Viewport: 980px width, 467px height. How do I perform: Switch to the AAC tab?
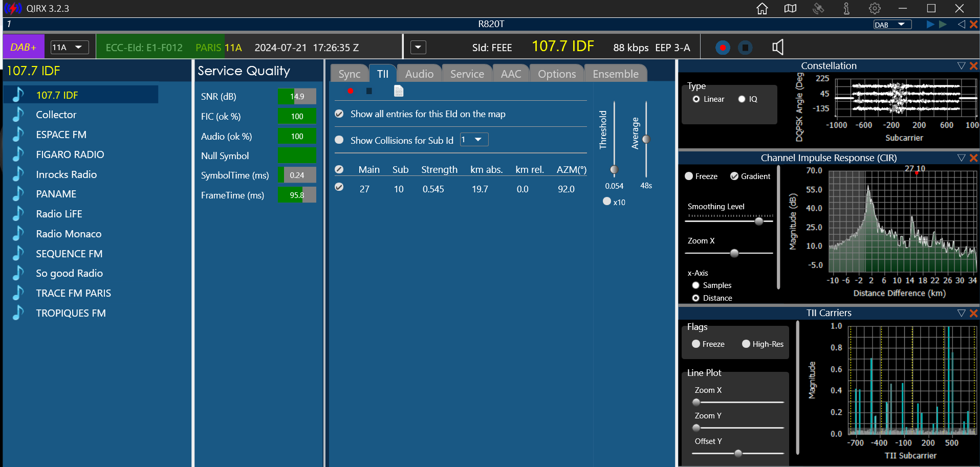click(511, 74)
